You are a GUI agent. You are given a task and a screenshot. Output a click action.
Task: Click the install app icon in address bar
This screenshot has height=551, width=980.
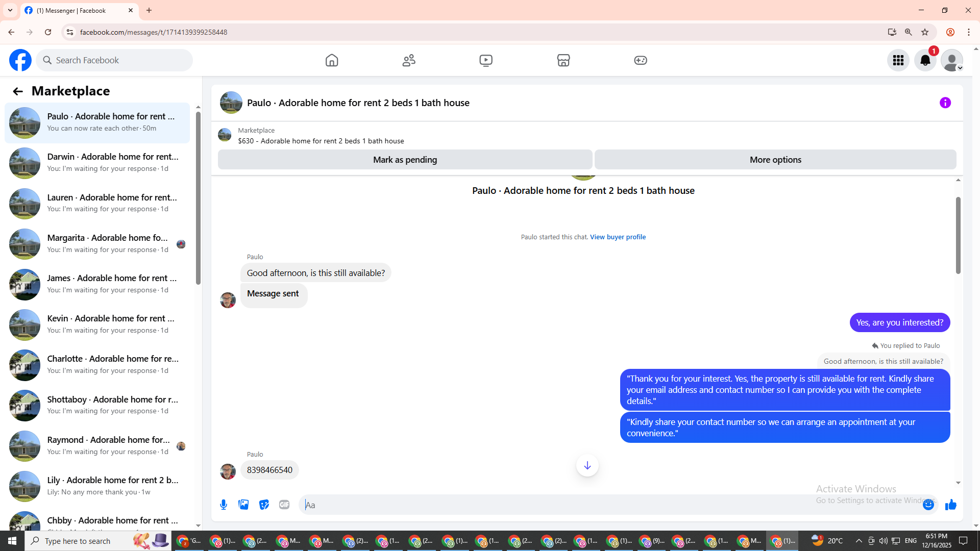click(x=892, y=32)
